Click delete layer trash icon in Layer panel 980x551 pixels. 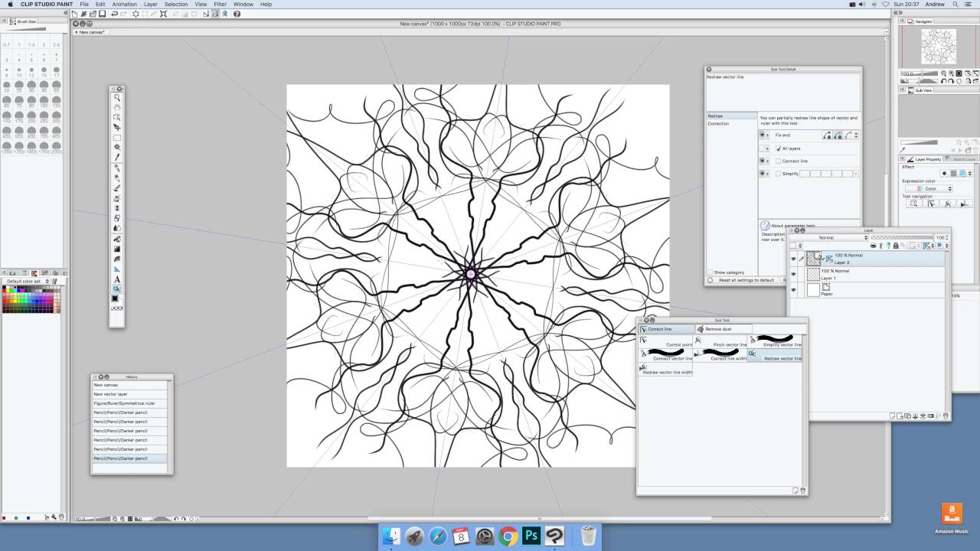(946, 416)
